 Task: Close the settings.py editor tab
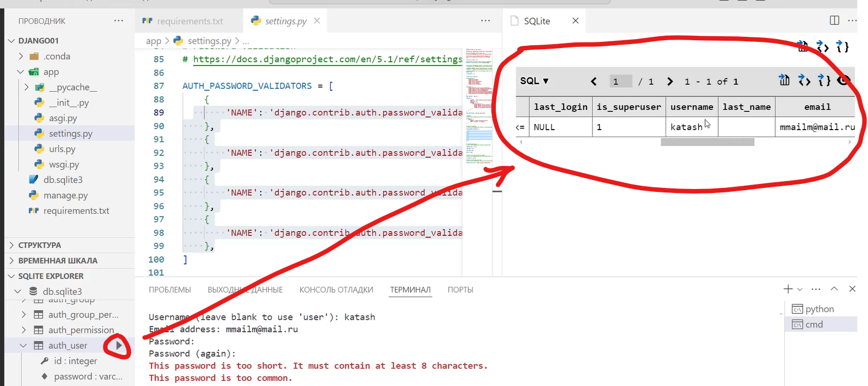pyautogui.click(x=317, y=21)
